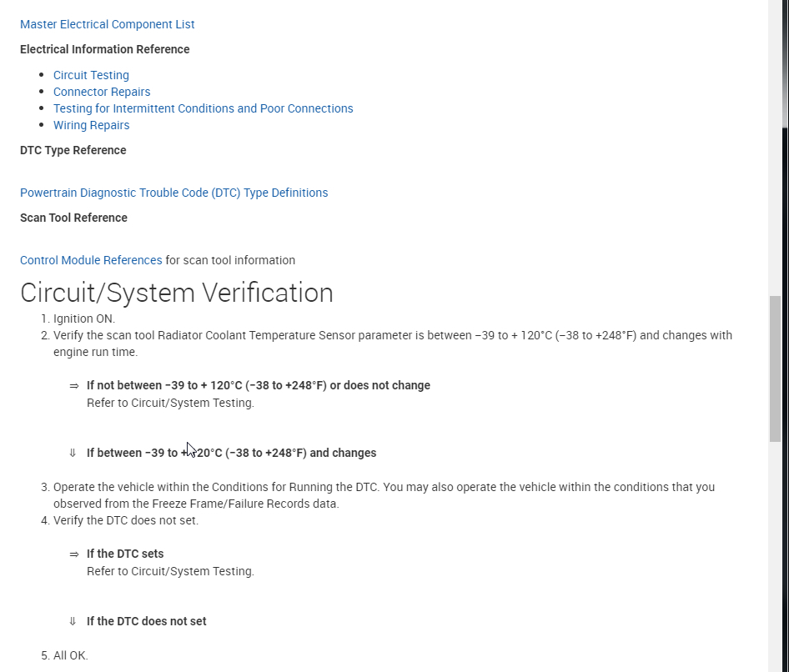Click the inner page vertical scrollbar thumb

click(x=775, y=367)
